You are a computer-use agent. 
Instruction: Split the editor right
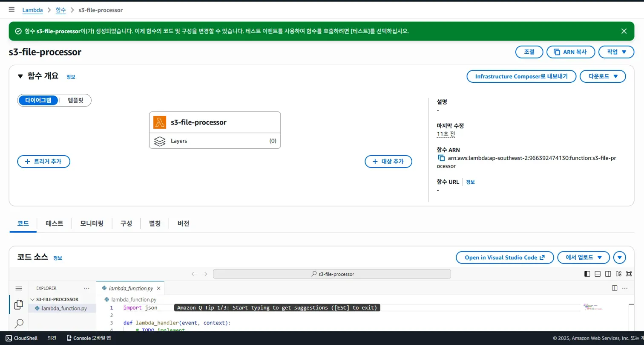pyautogui.click(x=615, y=288)
